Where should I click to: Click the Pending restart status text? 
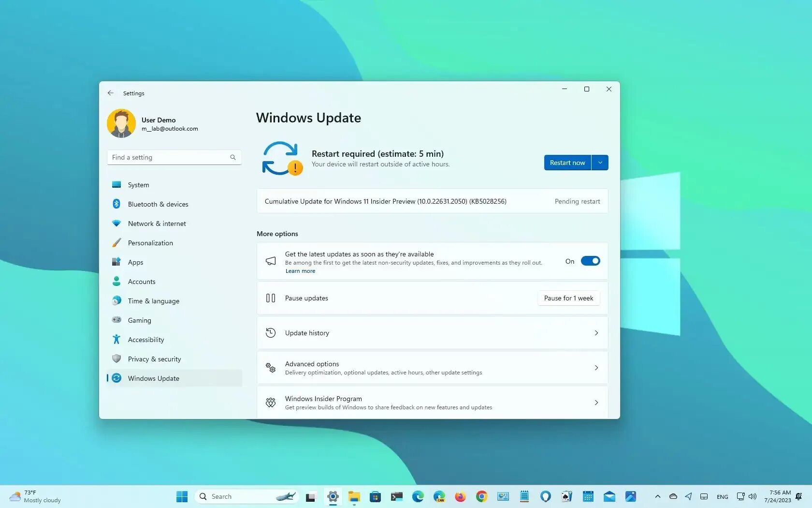(577, 201)
